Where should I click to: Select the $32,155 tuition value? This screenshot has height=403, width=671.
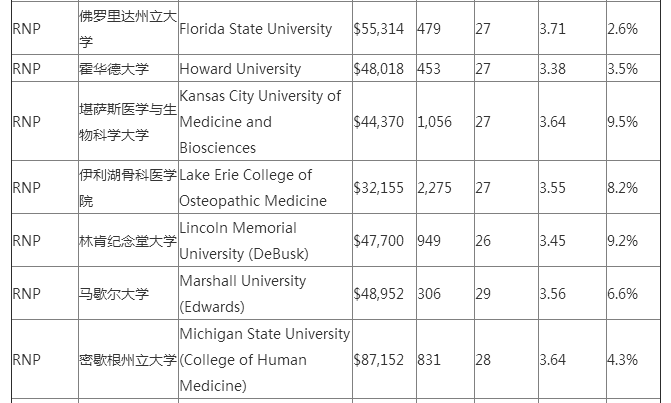coord(379,187)
